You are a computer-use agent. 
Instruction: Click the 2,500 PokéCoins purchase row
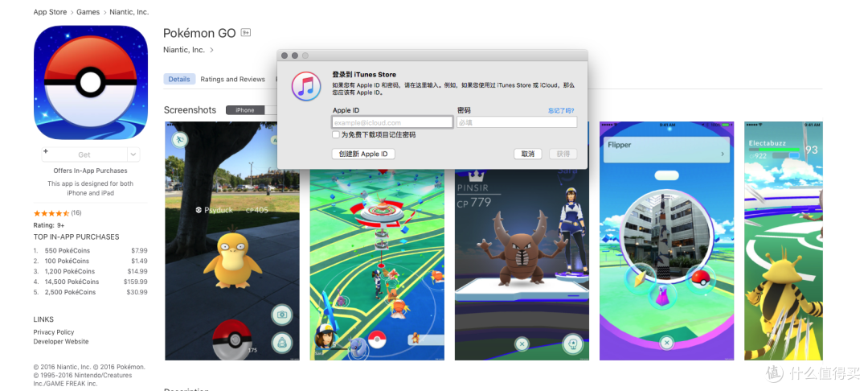tap(90, 292)
